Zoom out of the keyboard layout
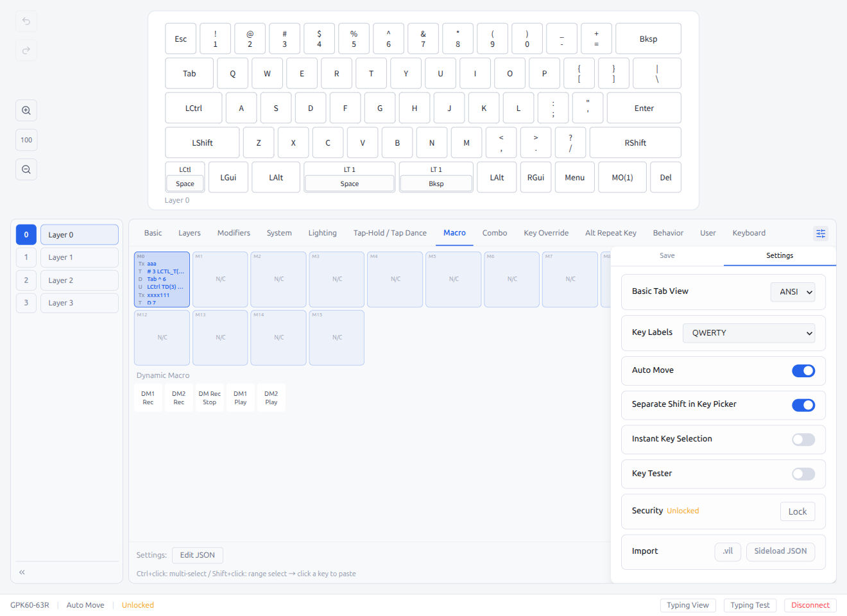This screenshot has height=616, width=847. (26, 169)
